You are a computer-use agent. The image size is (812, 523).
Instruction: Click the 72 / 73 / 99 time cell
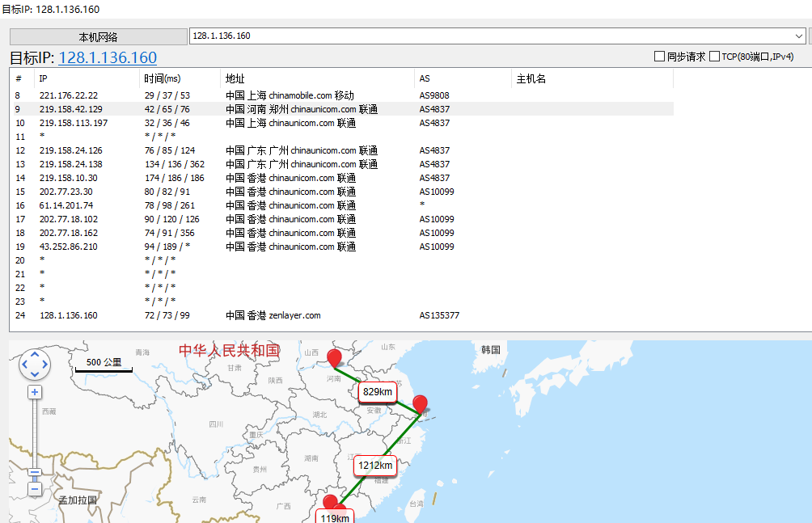coord(167,315)
